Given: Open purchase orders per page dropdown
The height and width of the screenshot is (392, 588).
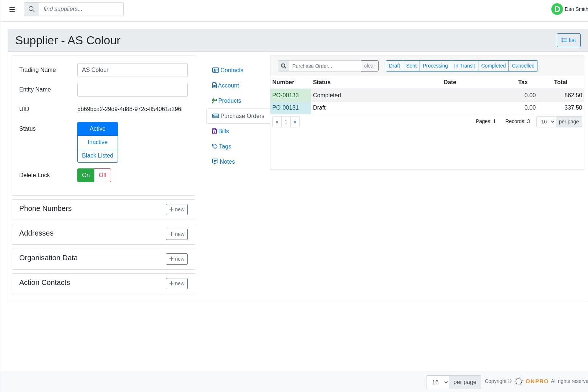Looking at the screenshot, I should pyautogui.click(x=546, y=122).
